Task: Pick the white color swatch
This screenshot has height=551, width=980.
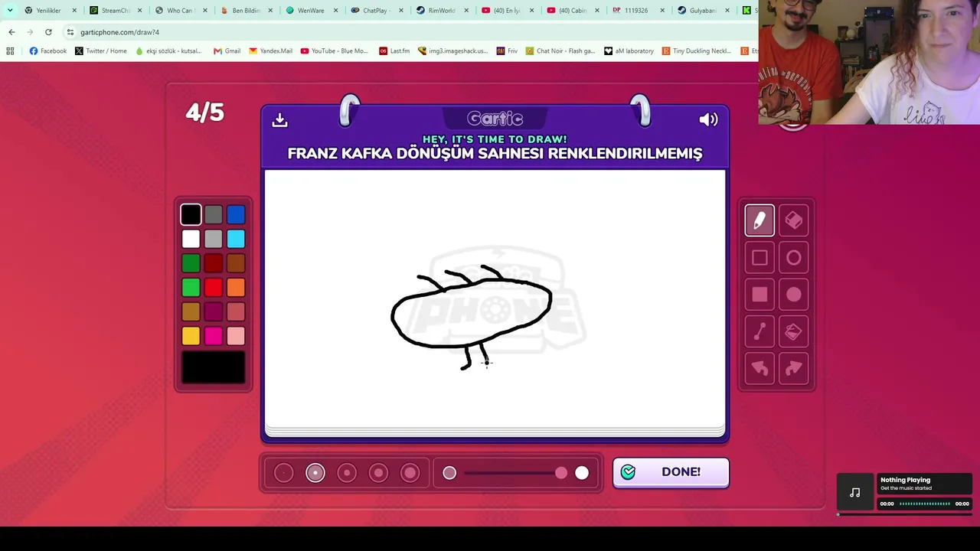Action: click(x=191, y=239)
